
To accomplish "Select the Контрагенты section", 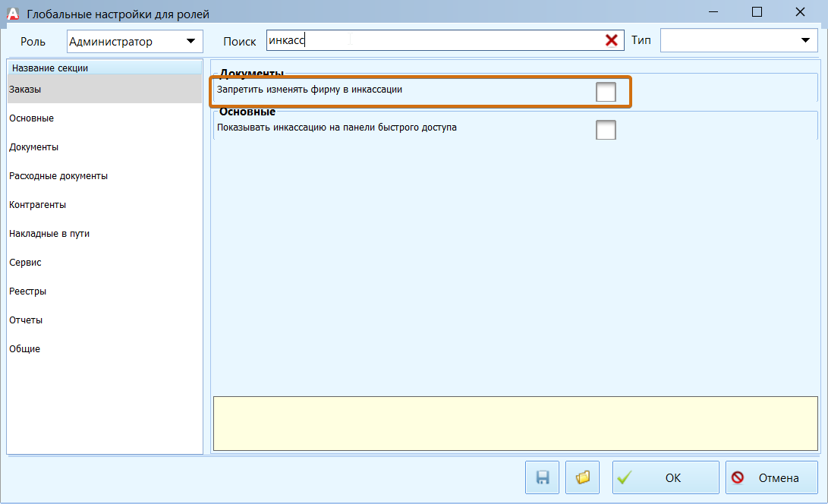I will (105, 204).
